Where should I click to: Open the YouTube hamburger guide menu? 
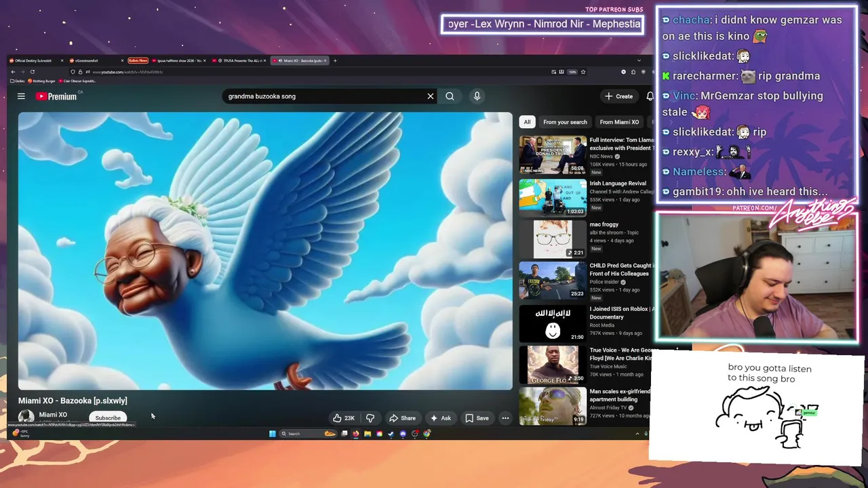coord(21,96)
